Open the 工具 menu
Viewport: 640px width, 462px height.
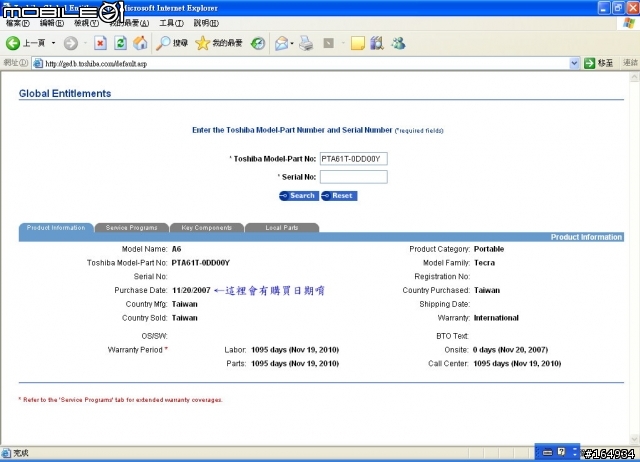[171, 23]
